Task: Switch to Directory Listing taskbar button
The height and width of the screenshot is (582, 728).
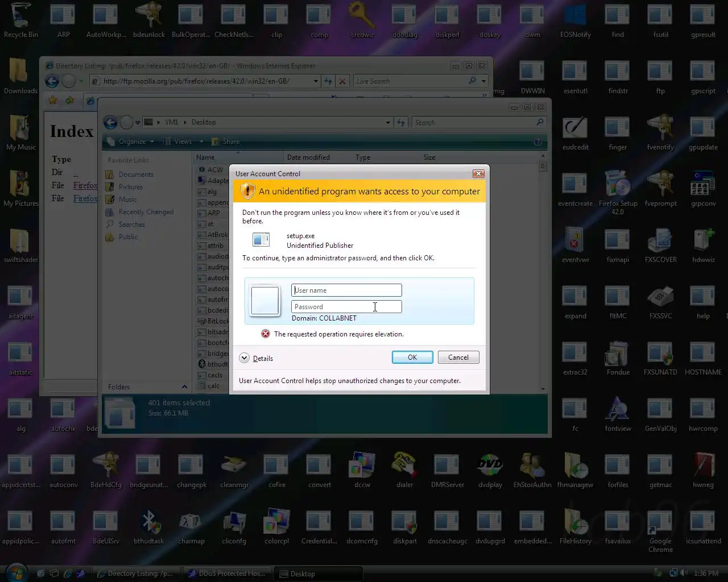Action: click(x=136, y=573)
